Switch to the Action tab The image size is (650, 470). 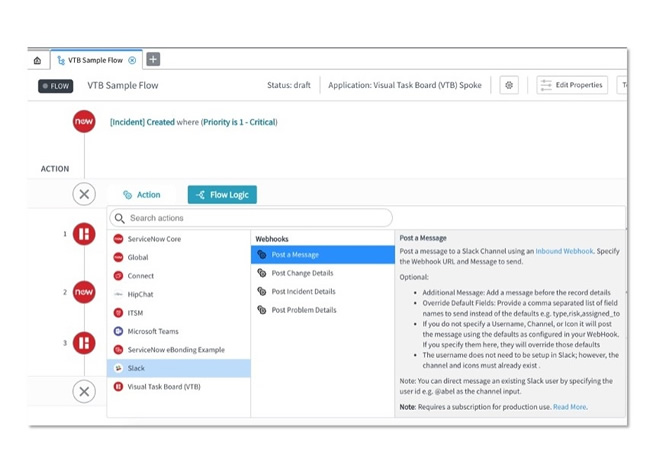(x=142, y=195)
